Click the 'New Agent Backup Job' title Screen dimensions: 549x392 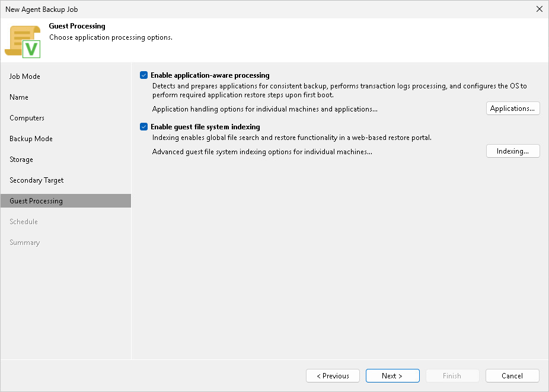[42, 9]
